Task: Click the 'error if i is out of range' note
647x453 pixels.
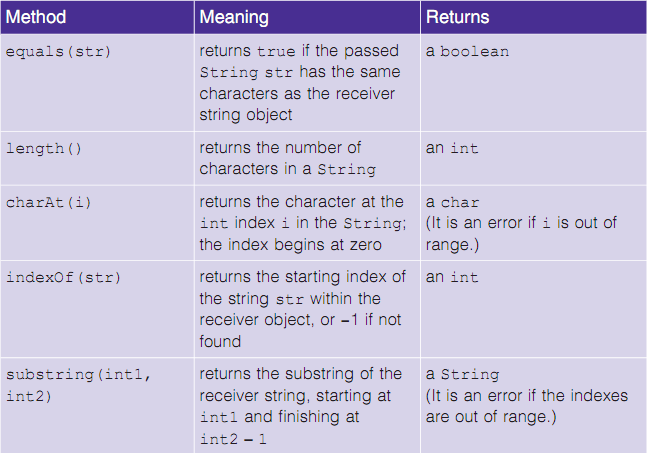Action: coord(523,232)
